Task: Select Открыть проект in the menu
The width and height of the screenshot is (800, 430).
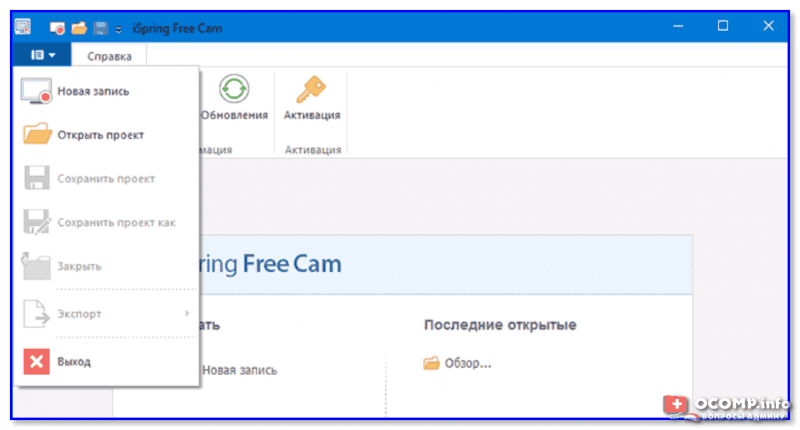Action: pyautogui.click(x=106, y=135)
